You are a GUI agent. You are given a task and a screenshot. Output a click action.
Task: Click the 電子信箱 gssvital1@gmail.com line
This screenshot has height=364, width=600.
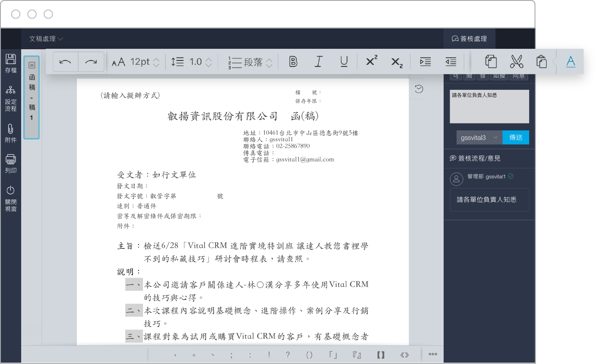pos(289,159)
